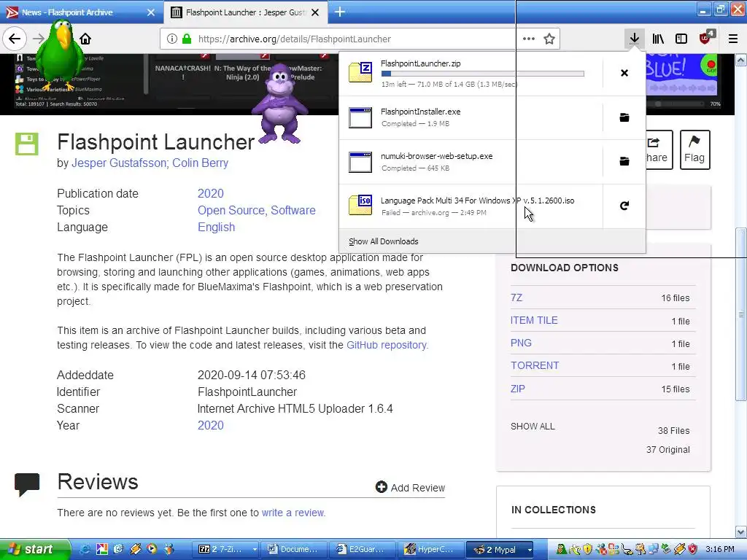Bookmark this page with the star icon
747x560 pixels.
coord(549,39)
